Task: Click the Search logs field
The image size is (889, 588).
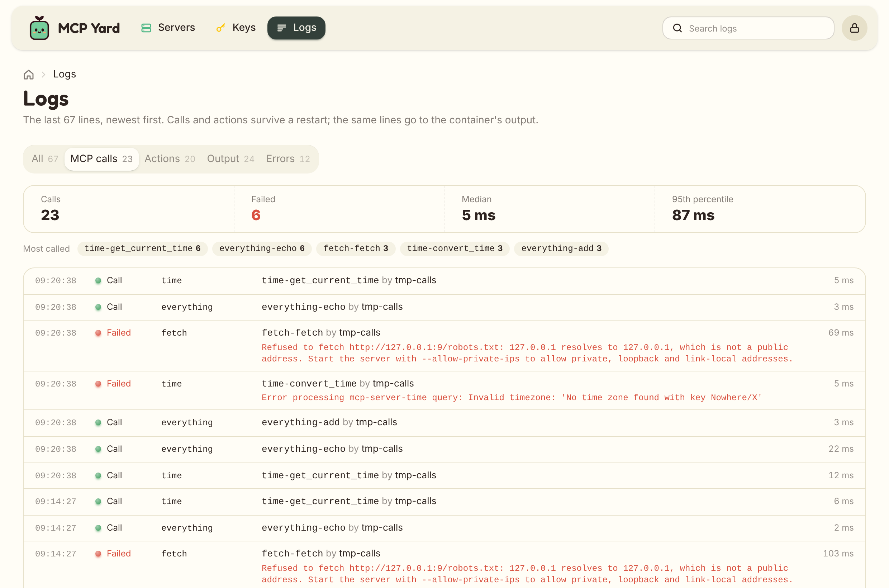Action: point(748,28)
